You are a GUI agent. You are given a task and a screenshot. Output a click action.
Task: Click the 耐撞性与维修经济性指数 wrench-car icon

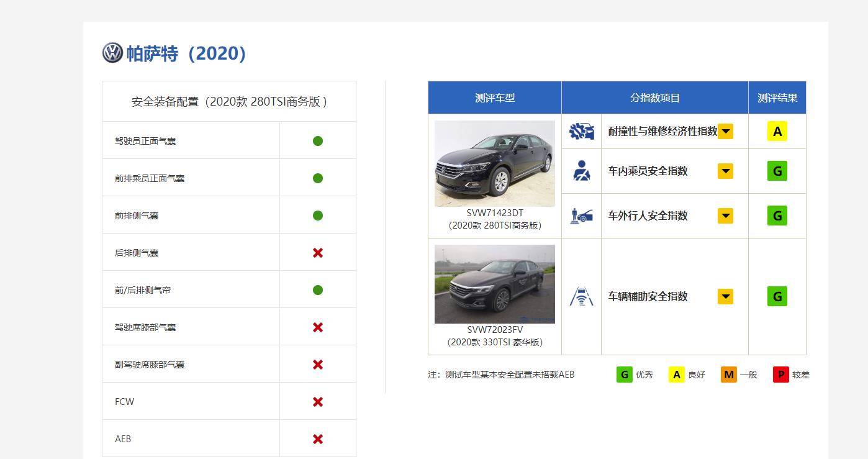[x=582, y=131]
